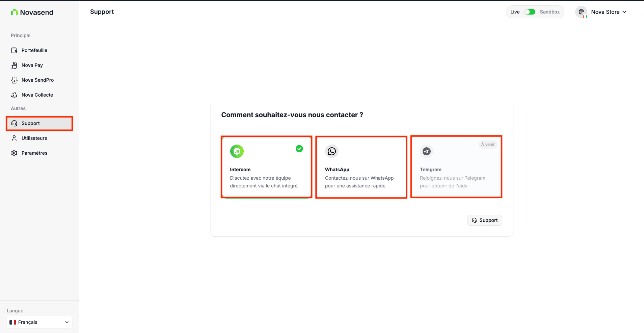The width and height of the screenshot is (644, 333).
Task: Click the Nova Collecte sidebar icon
Action: [14, 95]
